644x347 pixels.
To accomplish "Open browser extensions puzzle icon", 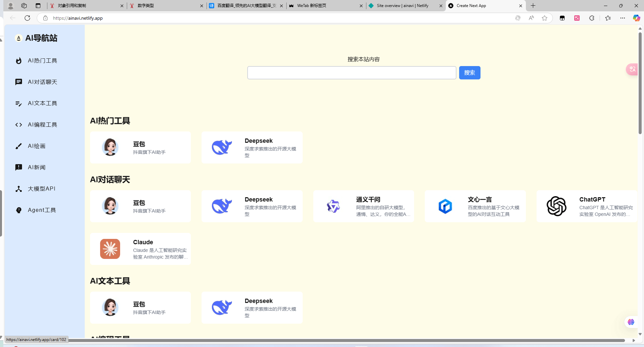I will click(x=592, y=18).
